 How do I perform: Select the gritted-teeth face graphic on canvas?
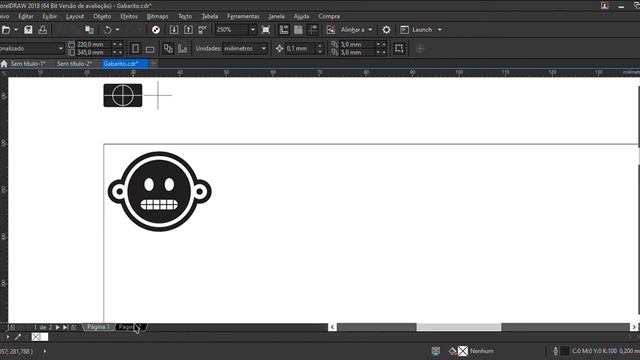[x=160, y=191]
